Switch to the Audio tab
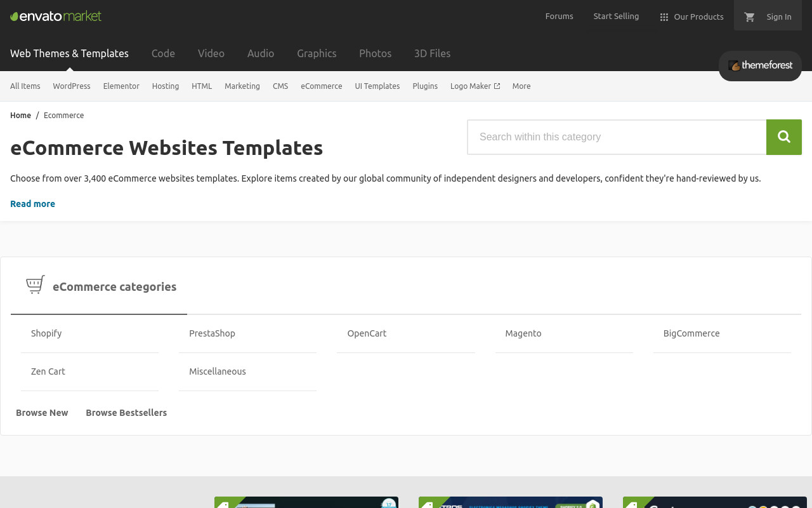Viewport: 812px width, 508px height. point(261,53)
